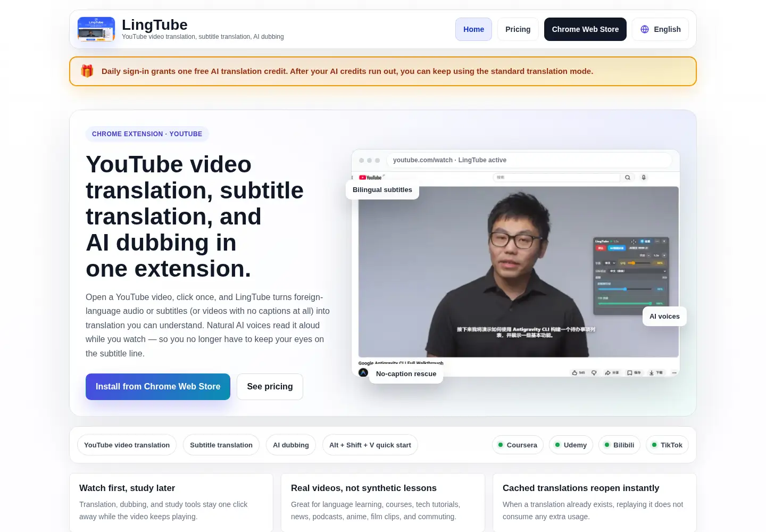Click the LingTube logo thumbnail in header
The image size is (766, 532).
click(96, 29)
